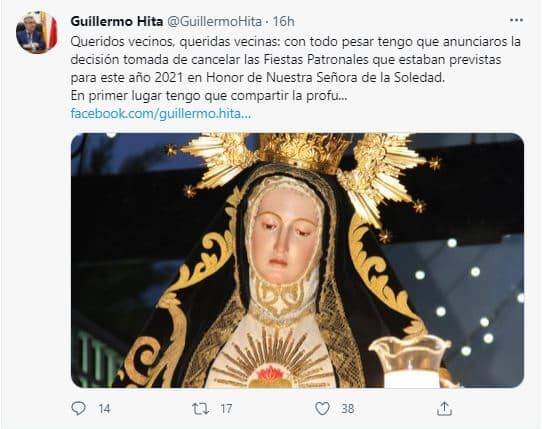Click the reply speech bubble icon
Screen dimensions: 542x429
[78, 408]
